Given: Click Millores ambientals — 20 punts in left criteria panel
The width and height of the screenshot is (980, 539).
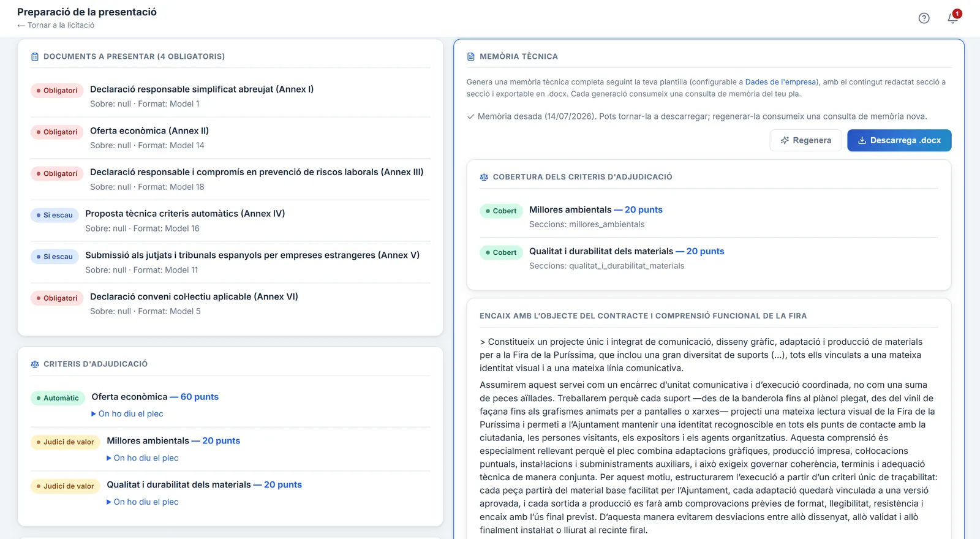Looking at the screenshot, I should point(173,441).
